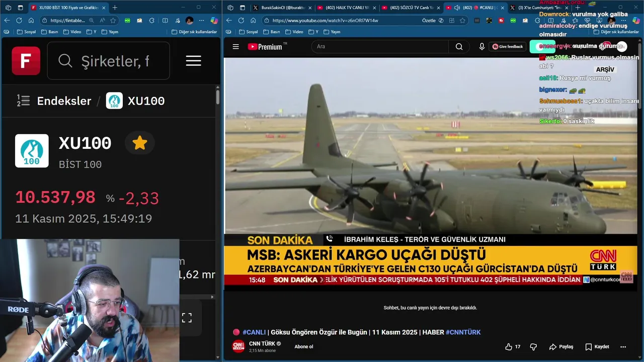644x362 pixels.
Task: Click the zoom icon in the left address bar
Action: tap(92, 21)
